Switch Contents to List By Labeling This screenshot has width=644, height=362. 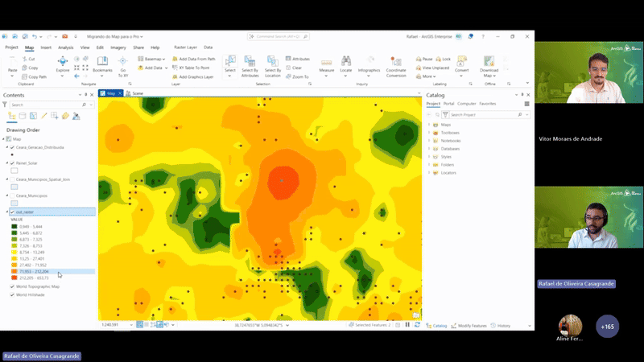pyautogui.click(x=65, y=116)
